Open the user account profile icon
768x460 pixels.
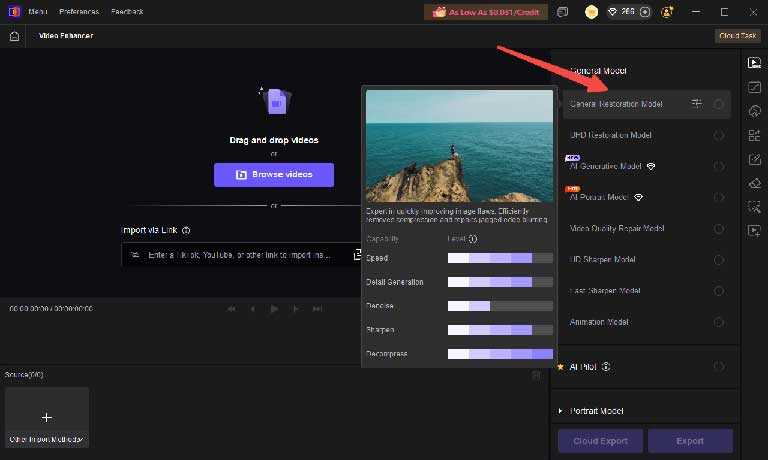[x=667, y=12]
